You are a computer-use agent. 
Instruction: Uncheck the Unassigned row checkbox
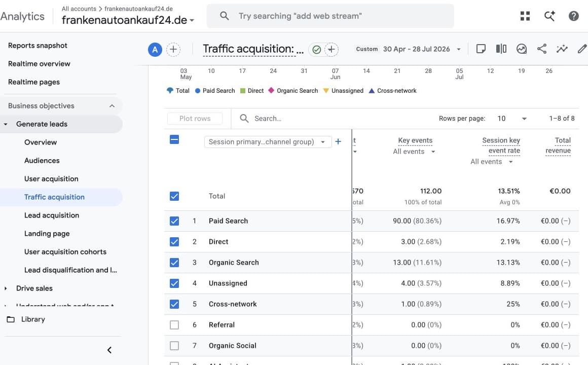[174, 283]
